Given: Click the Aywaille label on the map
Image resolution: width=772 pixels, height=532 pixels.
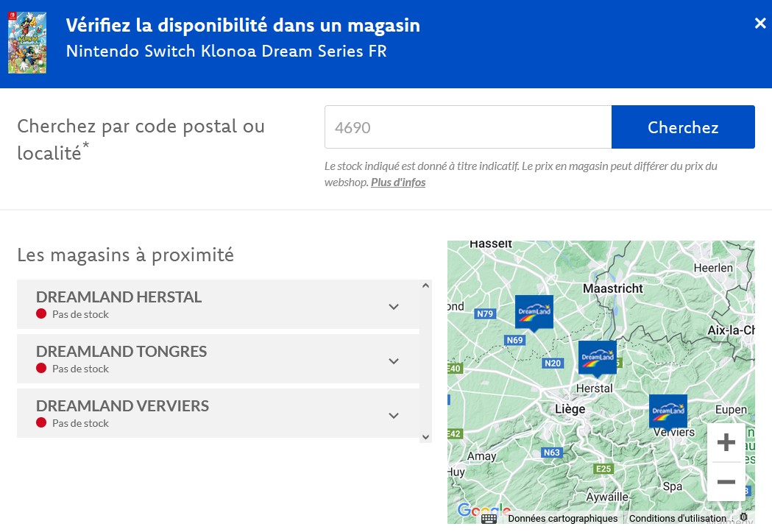Looking at the screenshot, I should tap(607, 497).
